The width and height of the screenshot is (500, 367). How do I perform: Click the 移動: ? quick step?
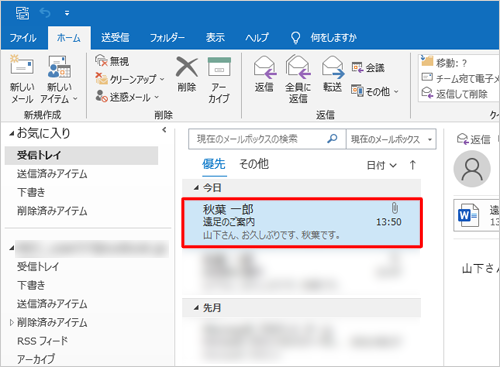coord(443,62)
